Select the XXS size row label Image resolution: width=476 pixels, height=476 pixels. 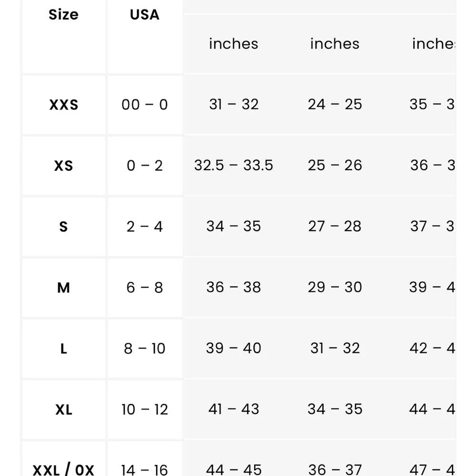coord(63,105)
